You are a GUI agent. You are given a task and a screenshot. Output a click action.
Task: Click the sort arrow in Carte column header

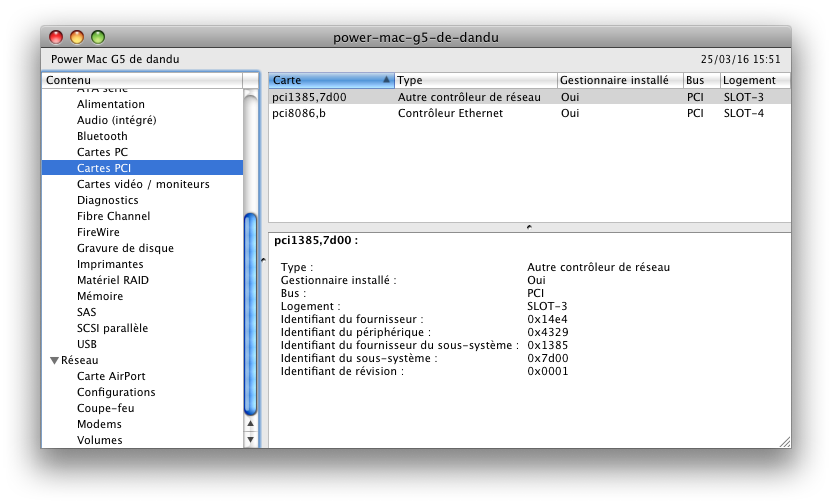pyautogui.click(x=386, y=80)
